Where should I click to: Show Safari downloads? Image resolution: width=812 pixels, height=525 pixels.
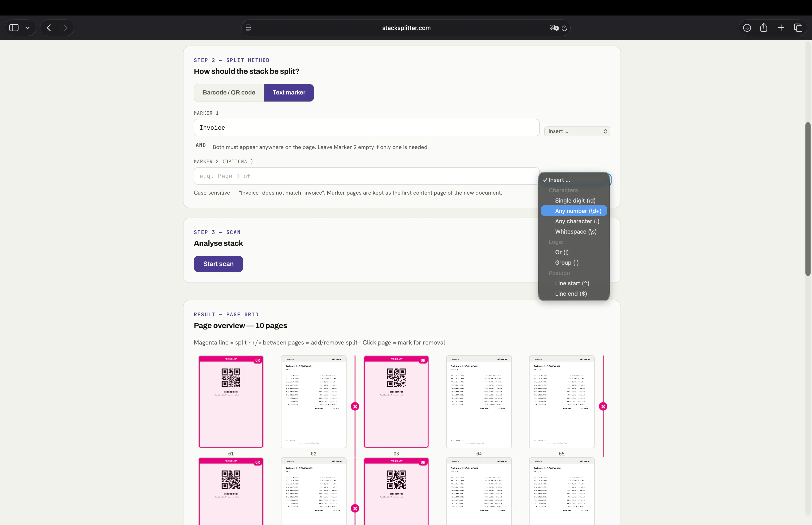tap(747, 28)
